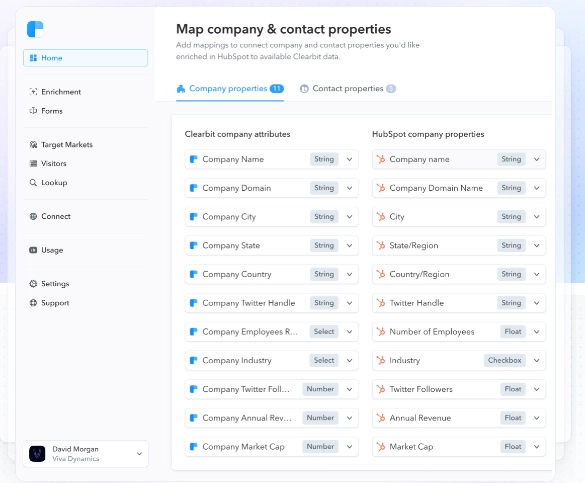Click the Connect sidebar icon
Screen dimensions: 585x483
pos(33,216)
